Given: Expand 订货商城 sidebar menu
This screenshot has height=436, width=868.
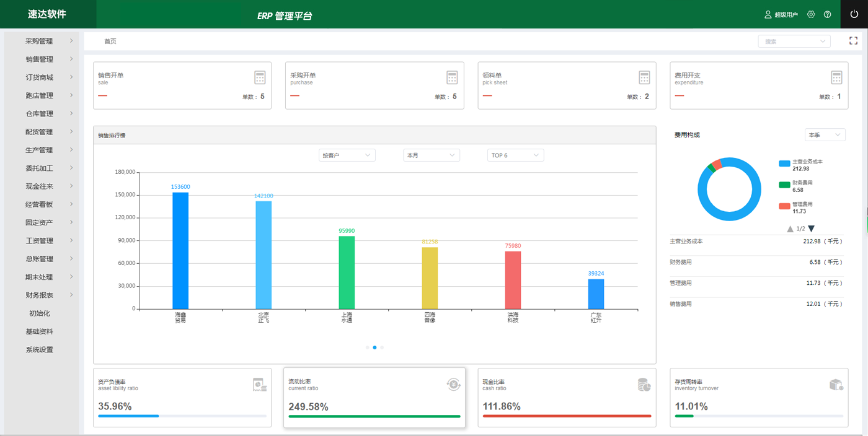Looking at the screenshot, I should pos(42,77).
